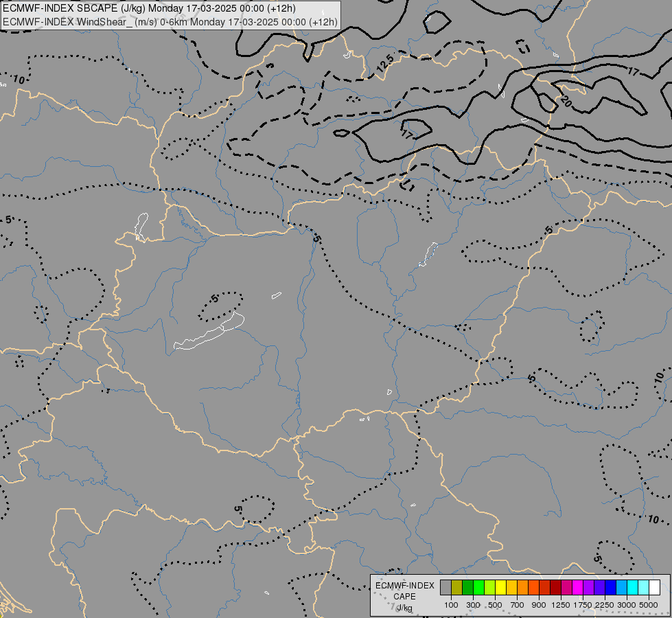Select the pure yellow legend swatch
672x618 pixels.
tap(501, 588)
